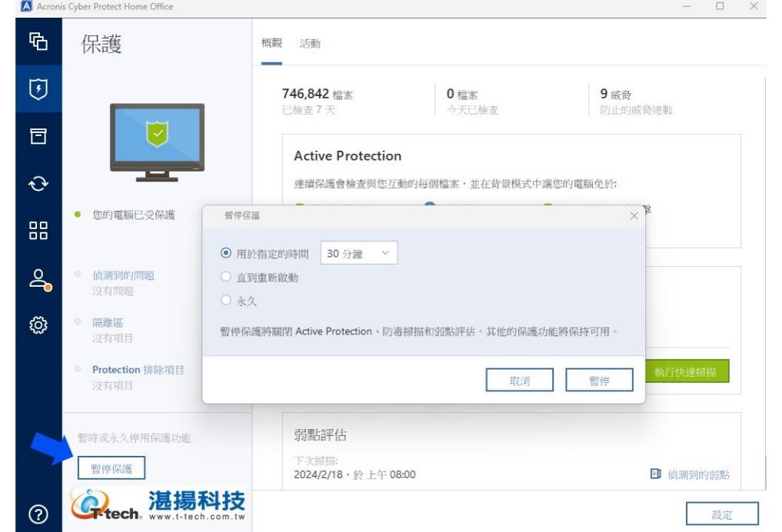The width and height of the screenshot is (782, 532).
Task: Select the Protection shield icon in sidebar
Action: (38, 88)
